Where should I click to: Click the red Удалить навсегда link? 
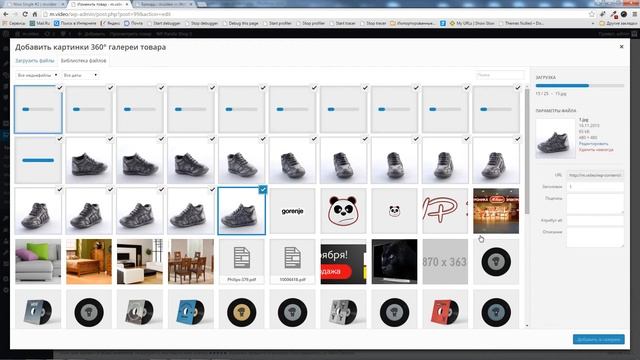596,149
